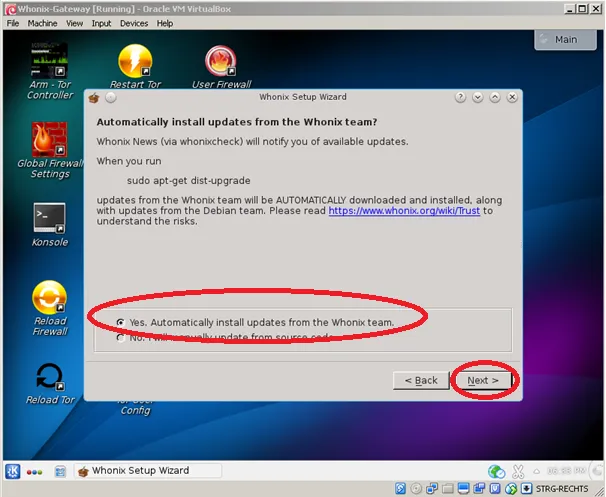Click the 'Automatically install updates' heading
Screen dimensions: 606x497
tap(237, 122)
